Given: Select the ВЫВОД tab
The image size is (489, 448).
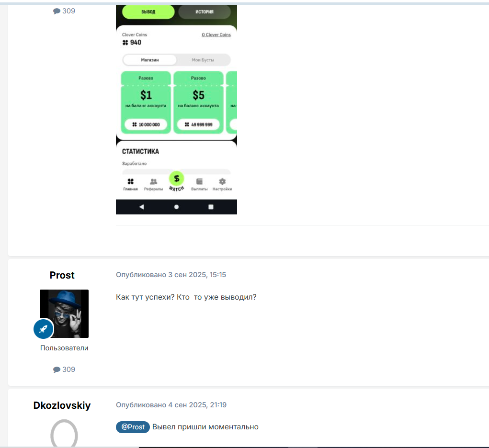Looking at the screenshot, I should (x=148, y=12).
